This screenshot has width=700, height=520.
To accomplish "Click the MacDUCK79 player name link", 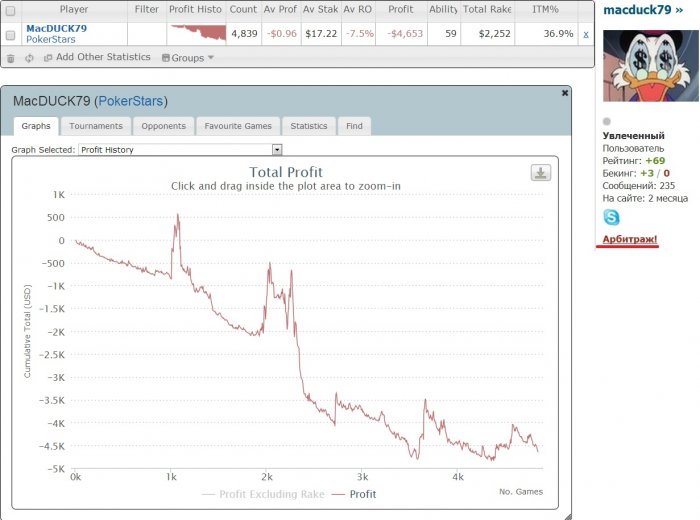I will (x=57, y=29).
